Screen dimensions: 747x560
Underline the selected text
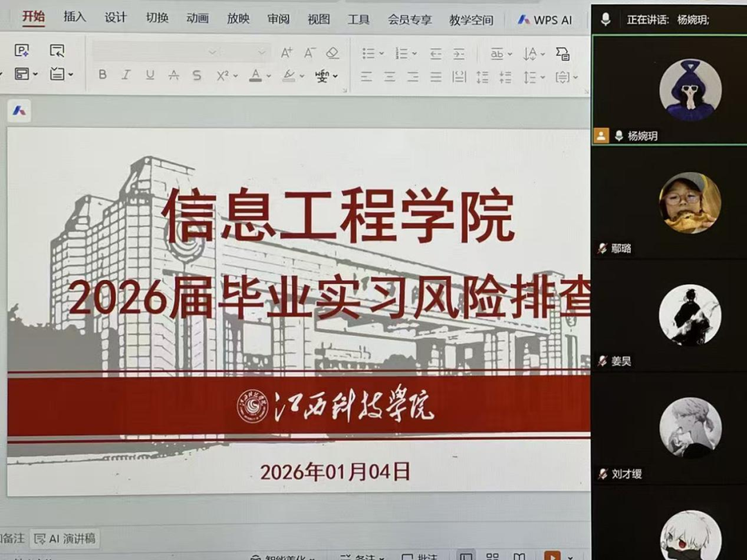pos(150,75)
